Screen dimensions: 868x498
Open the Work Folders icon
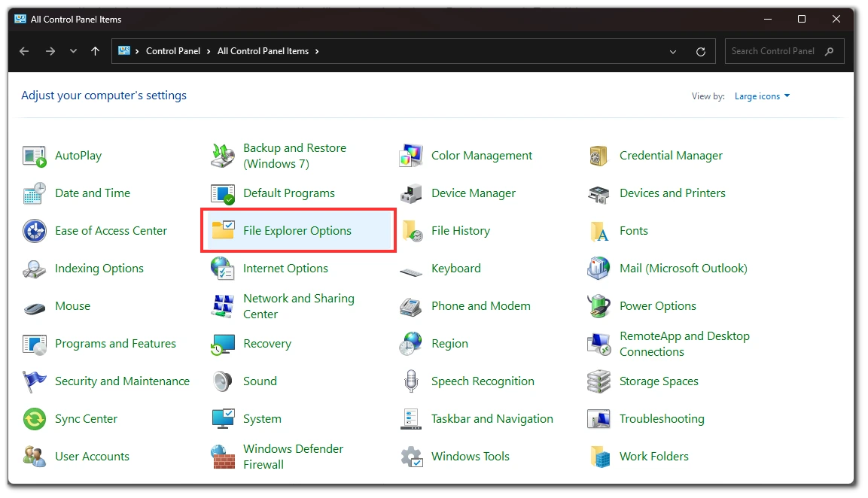click(600, 457)
